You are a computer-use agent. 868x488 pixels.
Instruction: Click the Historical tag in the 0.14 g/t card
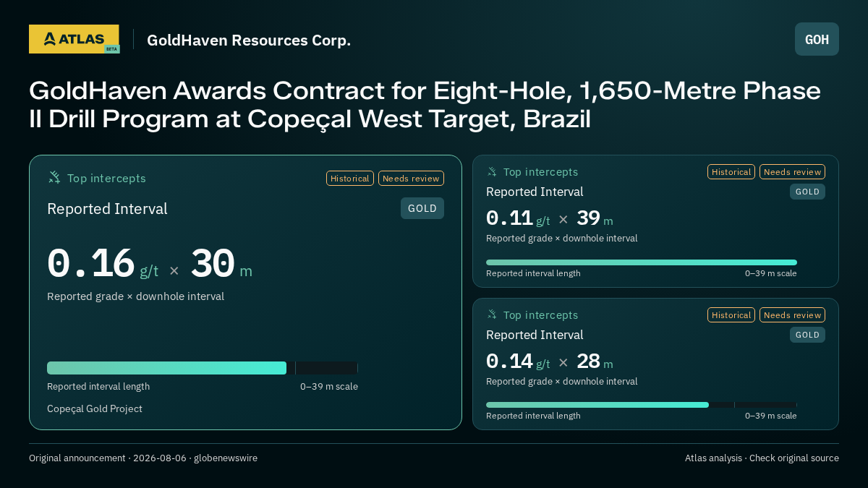pos(731,314)
